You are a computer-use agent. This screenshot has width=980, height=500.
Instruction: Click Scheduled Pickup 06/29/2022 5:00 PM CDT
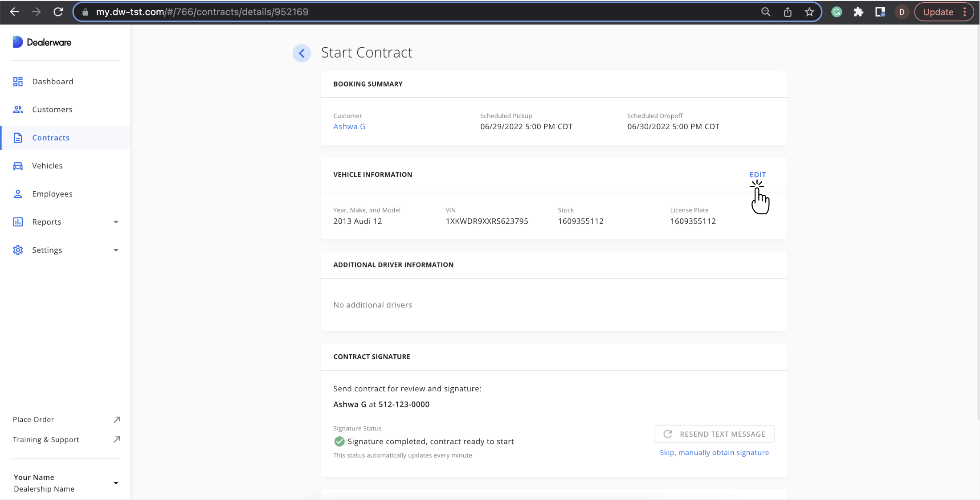(x=527, y=127)
